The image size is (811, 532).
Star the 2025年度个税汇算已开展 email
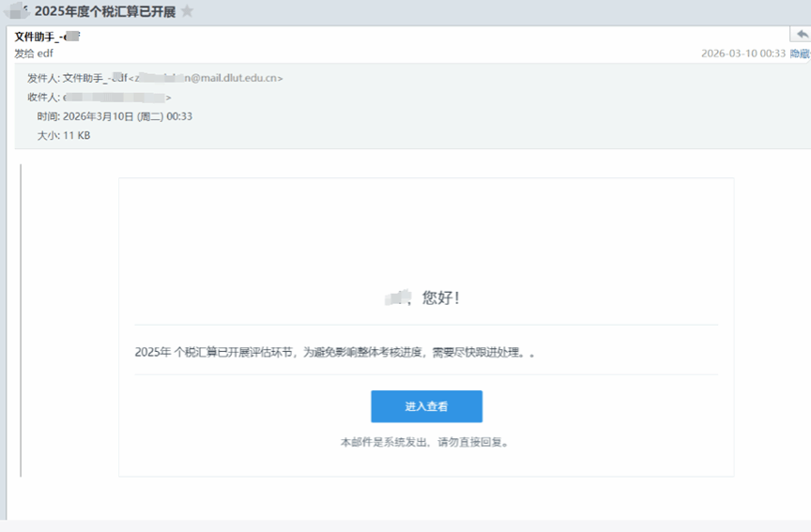click(187, 11)
